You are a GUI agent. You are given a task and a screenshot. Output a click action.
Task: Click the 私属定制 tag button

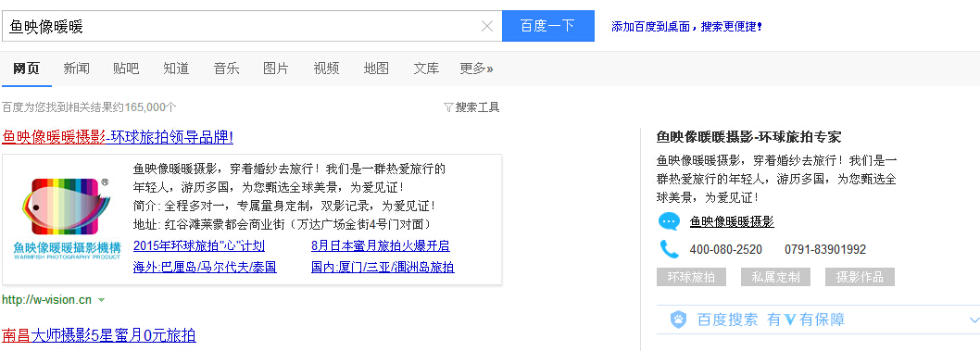point(775,277)
